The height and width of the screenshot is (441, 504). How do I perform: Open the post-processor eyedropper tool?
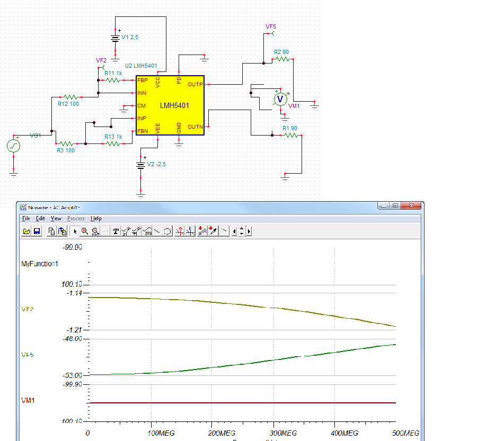pos(213,231)
